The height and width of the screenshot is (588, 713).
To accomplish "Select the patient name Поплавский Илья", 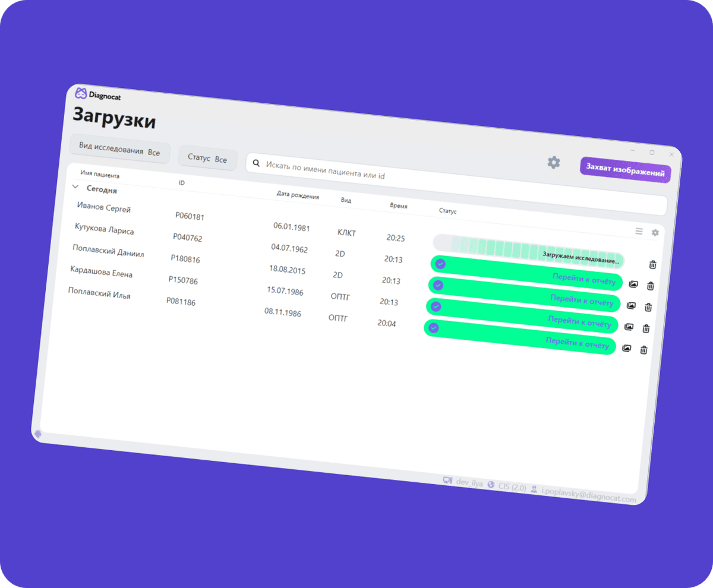I will pyautogui.click(x=99, y=293).
